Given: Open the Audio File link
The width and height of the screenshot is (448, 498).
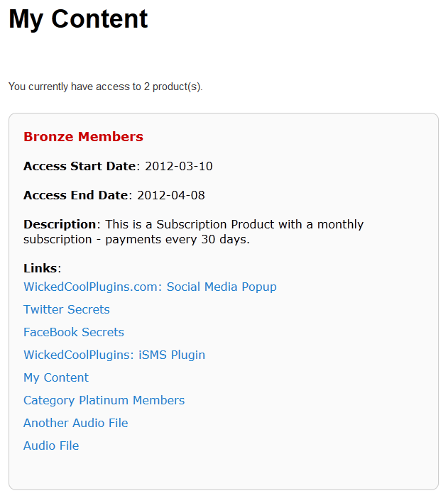Looking at the screenshot, I should (51, 446).
